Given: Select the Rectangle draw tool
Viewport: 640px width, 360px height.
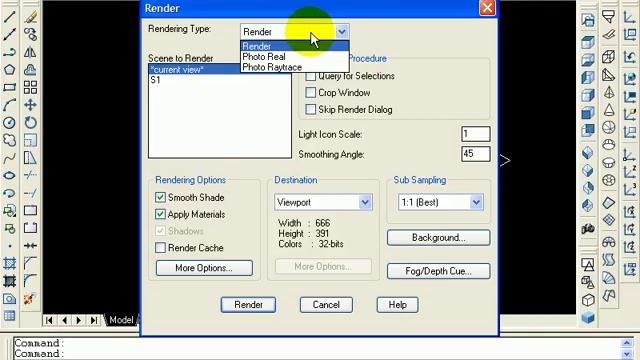Looking at the screenshot, I should pyautogui.click(x=9, y=87).
